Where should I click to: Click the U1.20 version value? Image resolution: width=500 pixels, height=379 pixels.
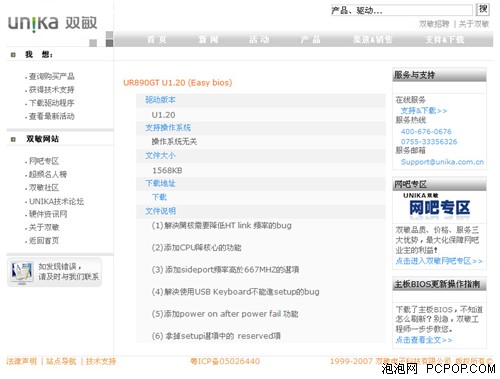click(163, 115)
